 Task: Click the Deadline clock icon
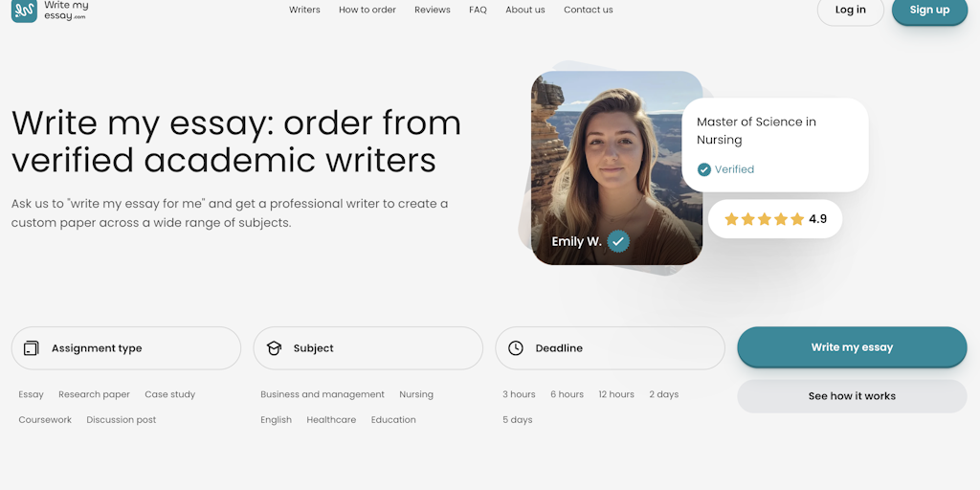click(x=516, y=348)
